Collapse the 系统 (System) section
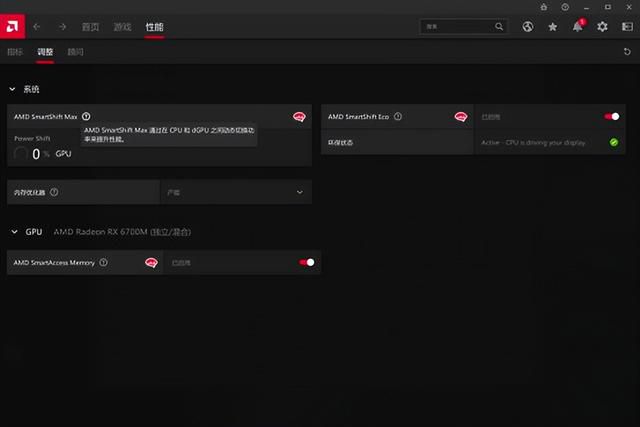Screen dimensions: 640x427 click(x=12, y=89)
